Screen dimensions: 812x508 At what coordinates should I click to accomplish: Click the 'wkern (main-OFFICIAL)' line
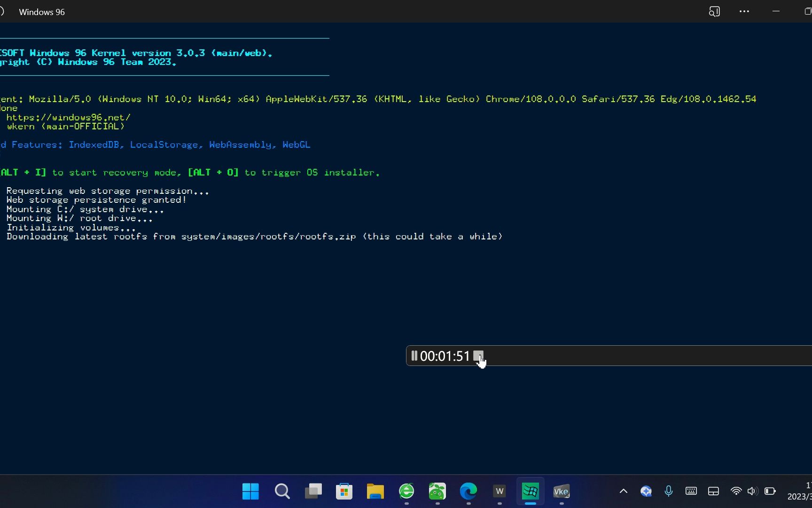tap(66, 126)
